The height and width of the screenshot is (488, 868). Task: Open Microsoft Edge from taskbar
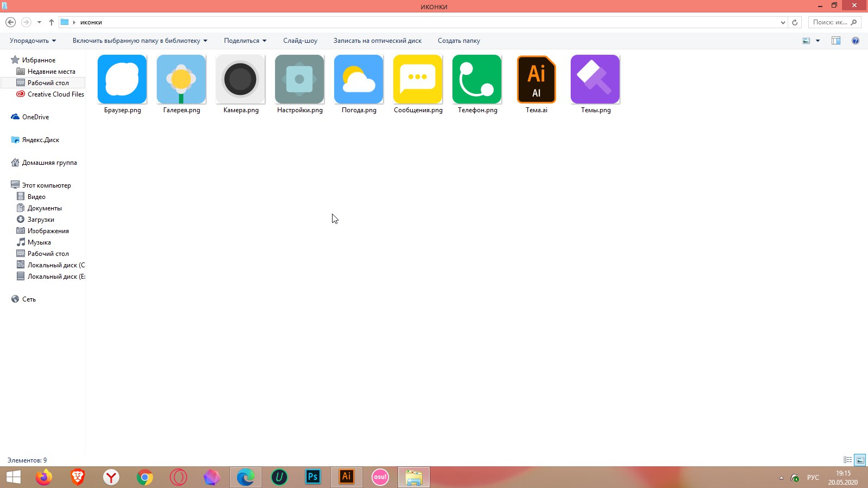[246, 477]
